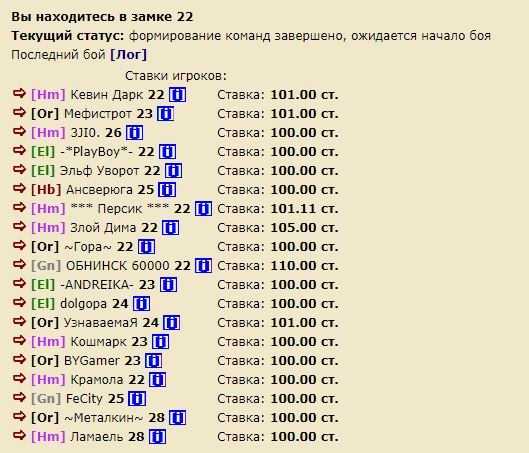Click info icon next to -*PlayBoy*-
Screen dimensions: 529x453
(x=167, y=152)
